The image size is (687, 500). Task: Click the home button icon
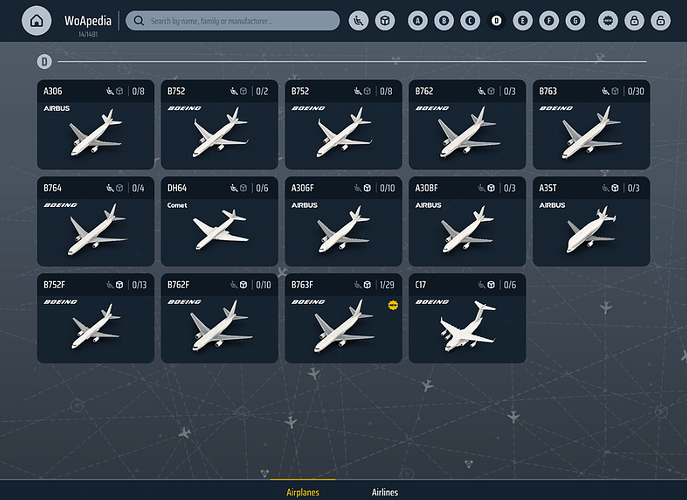point(36,20)
